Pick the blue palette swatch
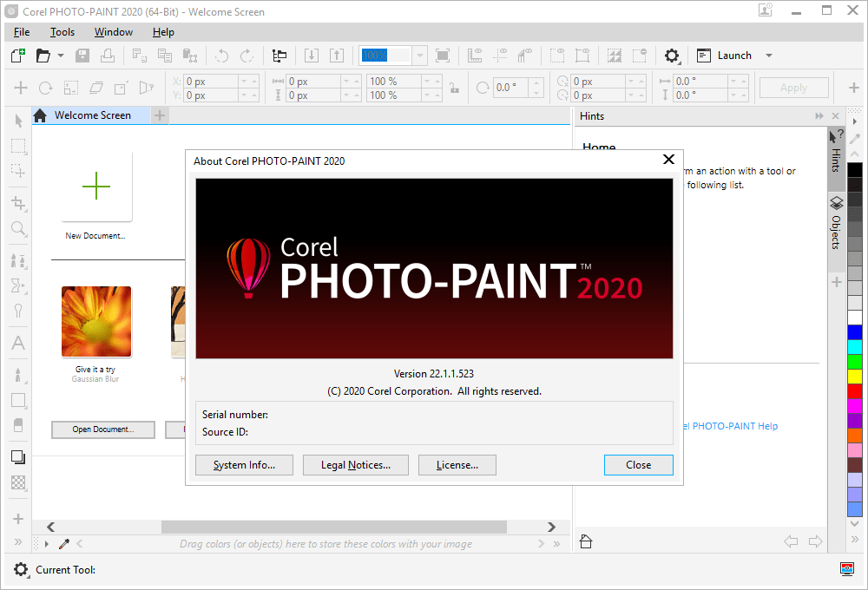 point(855,332)
